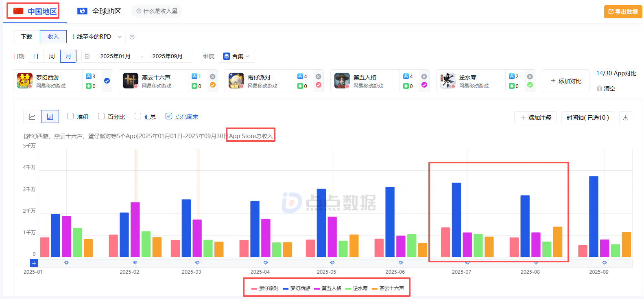Switch to 中国地区 tab
This screenshot has width=644, height=299.
[35, 11]
